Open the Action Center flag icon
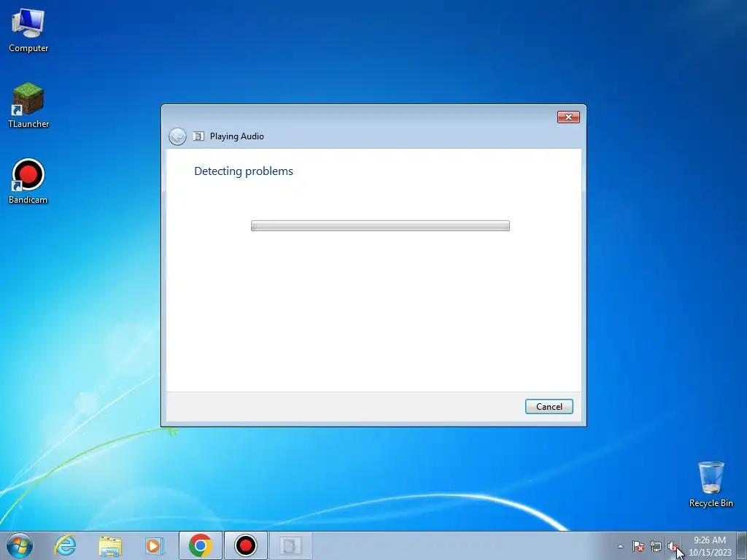Screen dimensions: 747x560 click(x=638, y=546)
